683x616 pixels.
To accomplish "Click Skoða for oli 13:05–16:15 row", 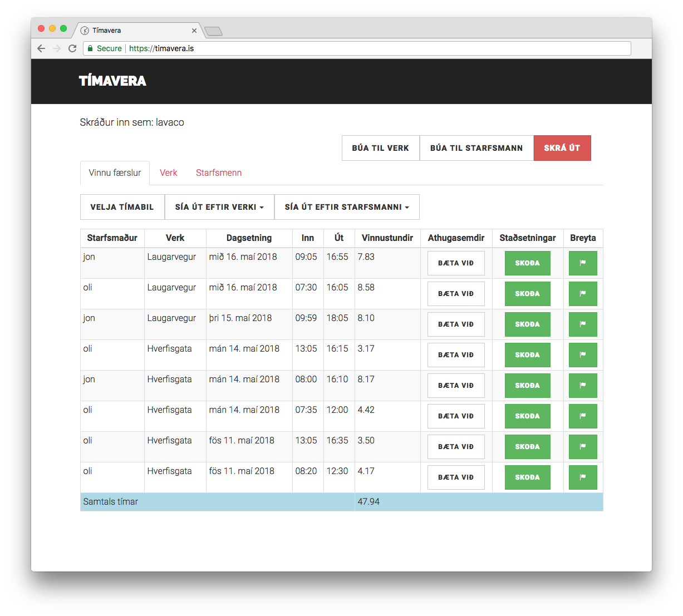I will click(528, 355).
